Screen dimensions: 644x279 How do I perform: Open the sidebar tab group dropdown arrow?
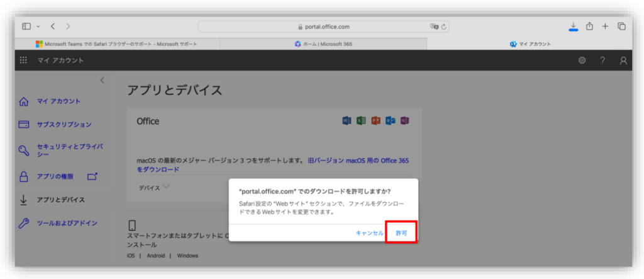pyautogui.click(x=38, y=26)
